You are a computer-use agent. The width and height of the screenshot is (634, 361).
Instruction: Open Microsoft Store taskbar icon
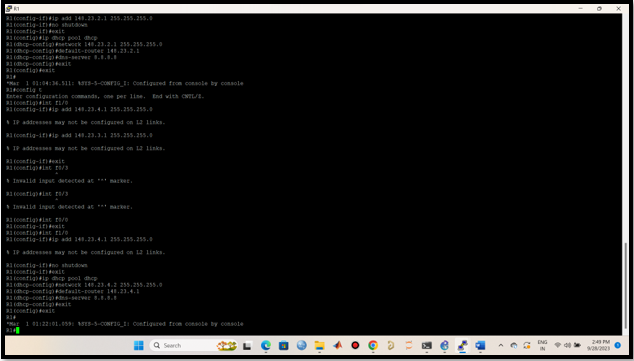283,346
